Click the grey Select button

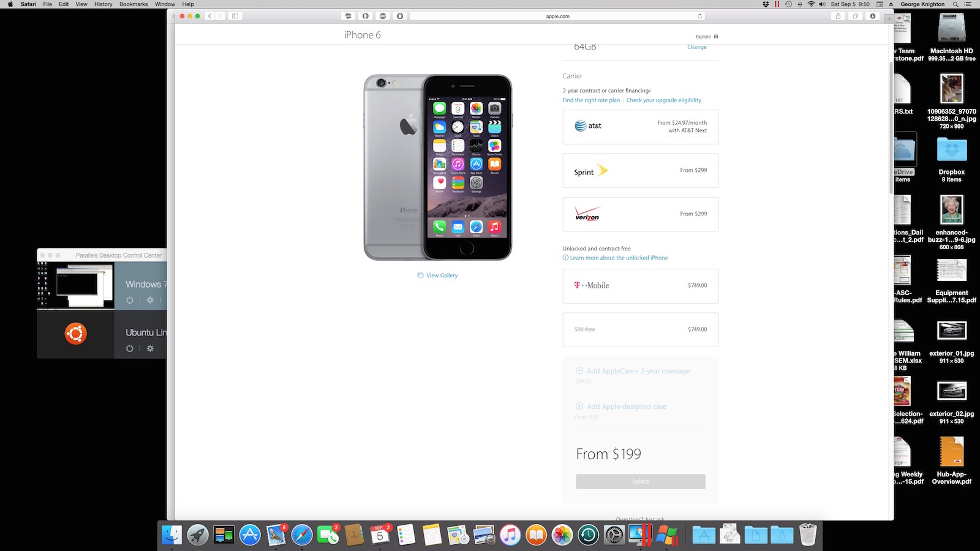point(641,481)
